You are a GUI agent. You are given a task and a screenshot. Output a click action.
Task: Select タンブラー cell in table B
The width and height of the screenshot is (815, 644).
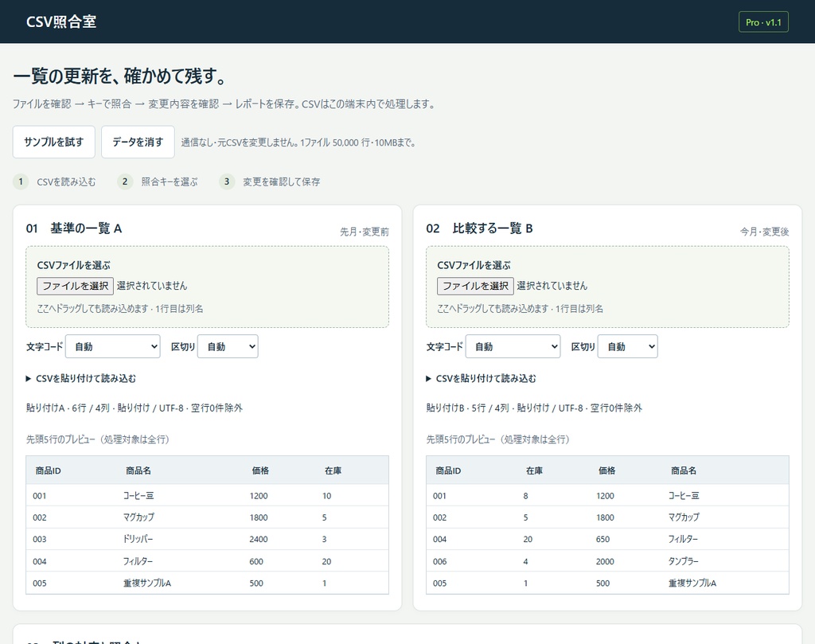[684, 561]
